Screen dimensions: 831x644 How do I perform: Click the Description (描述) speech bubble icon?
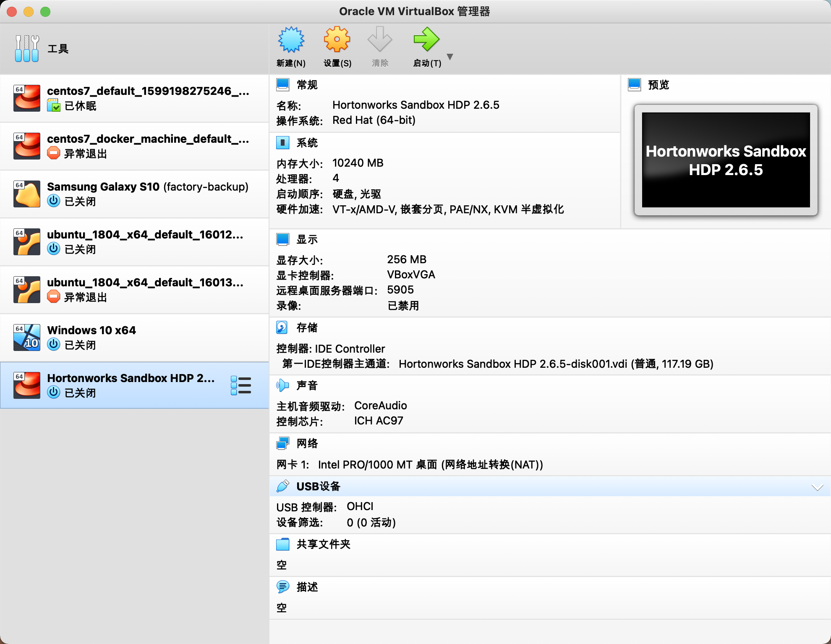pyautogui.click(x=283, y=587)
